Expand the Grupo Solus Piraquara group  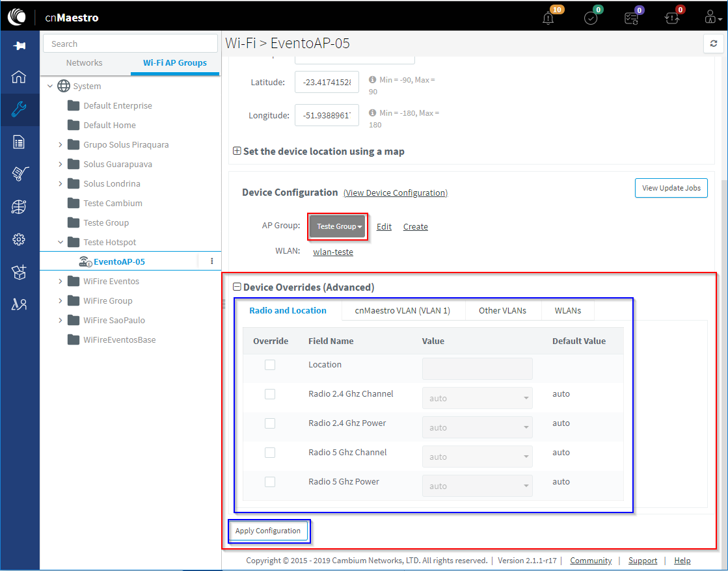61,145
